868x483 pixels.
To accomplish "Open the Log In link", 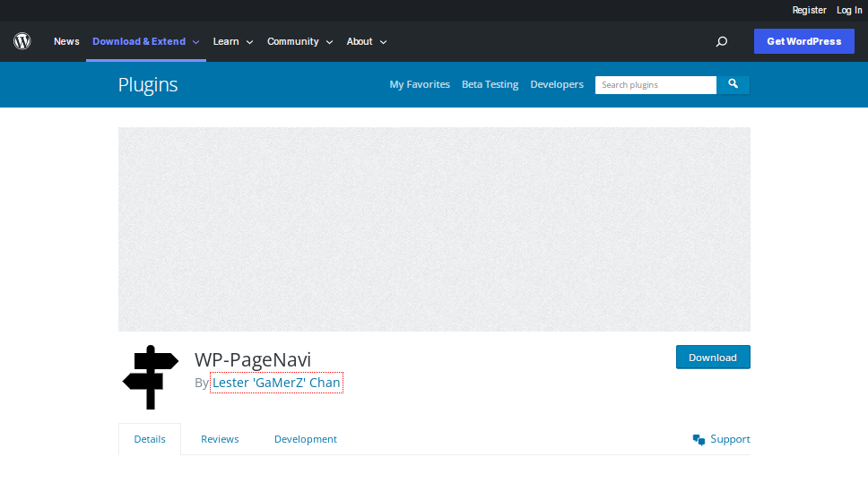I will (849, 10).
